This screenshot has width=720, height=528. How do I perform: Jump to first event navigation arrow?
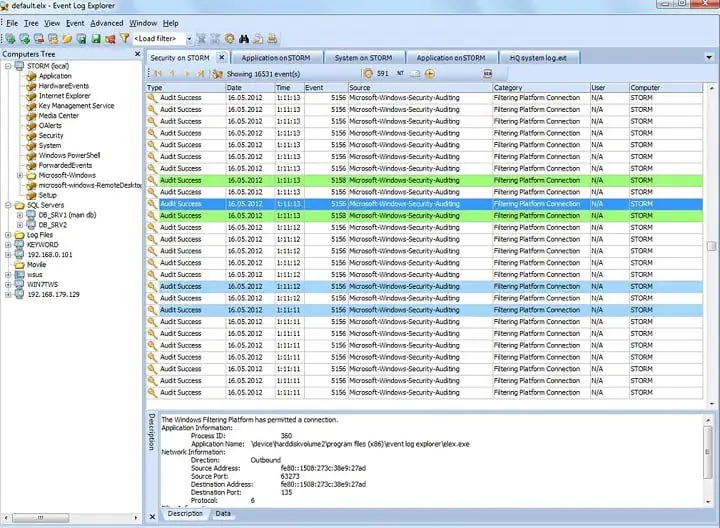point(157,73)
